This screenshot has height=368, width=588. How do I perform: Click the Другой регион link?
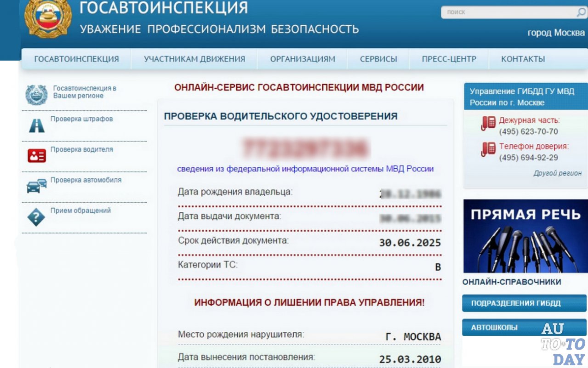[558, 174]
